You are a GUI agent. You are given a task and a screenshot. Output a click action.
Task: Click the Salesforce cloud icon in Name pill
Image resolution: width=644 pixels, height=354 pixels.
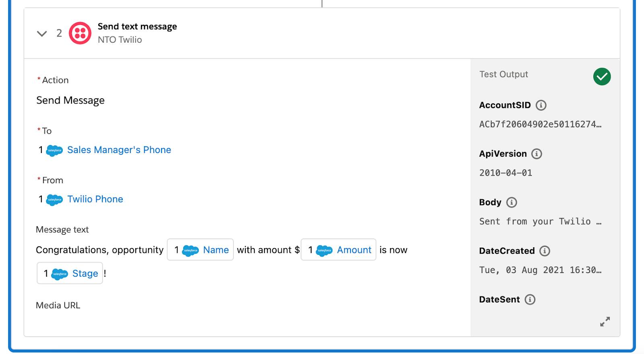[190, 250]
